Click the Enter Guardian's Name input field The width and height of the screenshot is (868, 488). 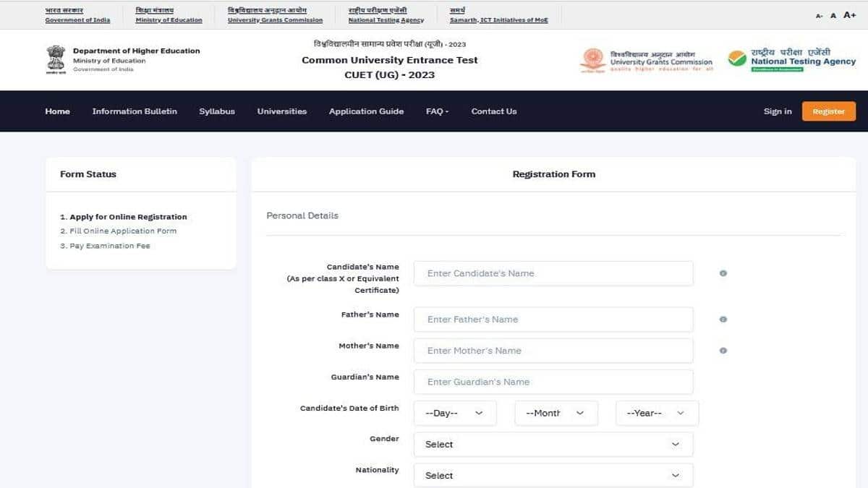[553, 382]
